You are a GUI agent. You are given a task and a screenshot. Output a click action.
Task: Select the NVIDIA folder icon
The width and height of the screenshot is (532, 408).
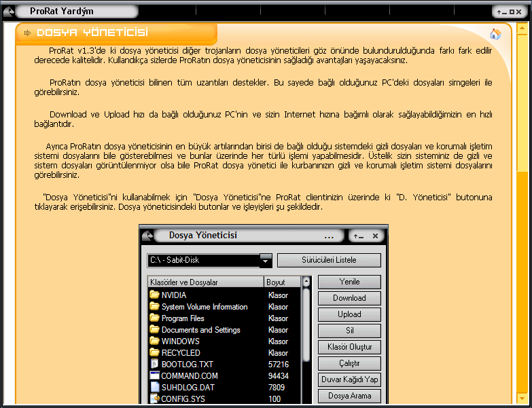click(154, 295)
